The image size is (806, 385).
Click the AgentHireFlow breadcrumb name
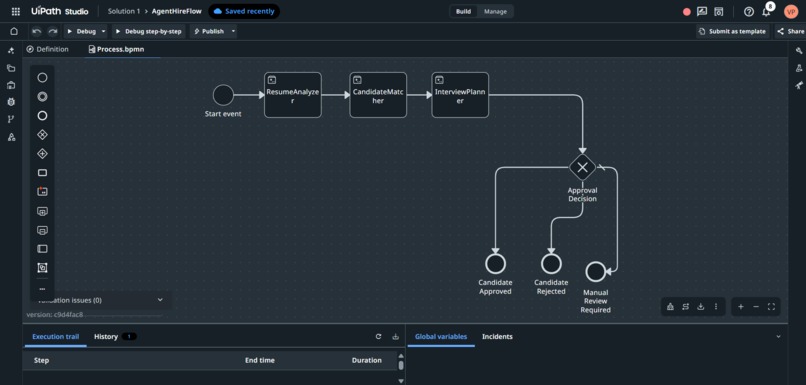click(177, 11)
